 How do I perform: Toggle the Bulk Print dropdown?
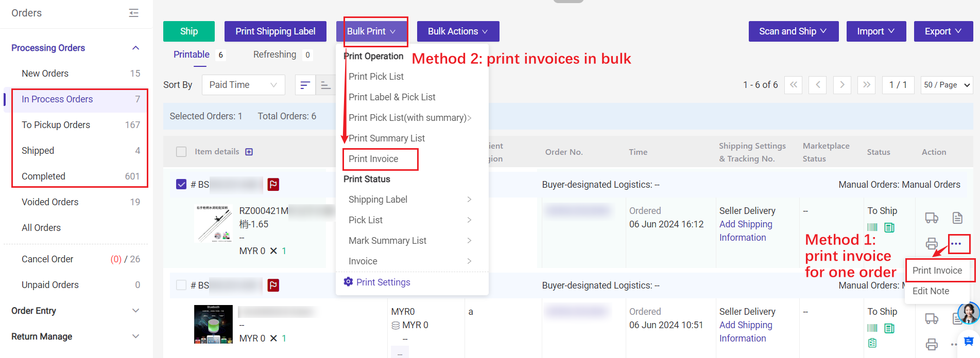point(371,31)
